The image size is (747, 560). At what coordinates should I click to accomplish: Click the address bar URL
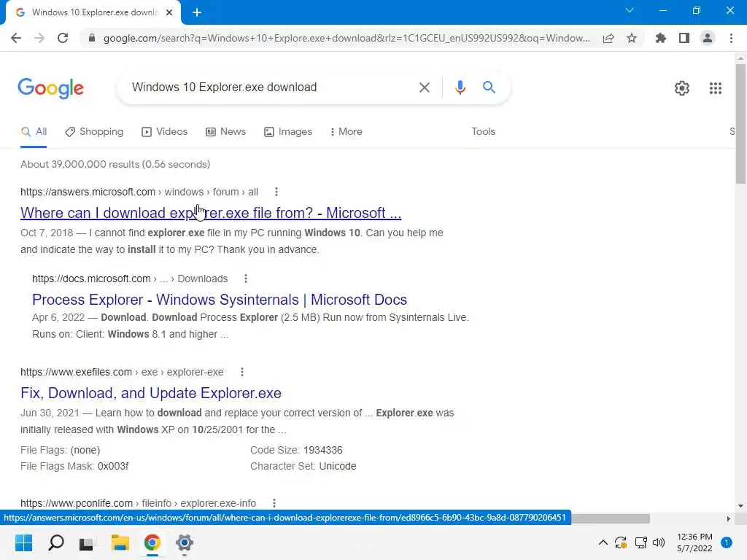347,38
